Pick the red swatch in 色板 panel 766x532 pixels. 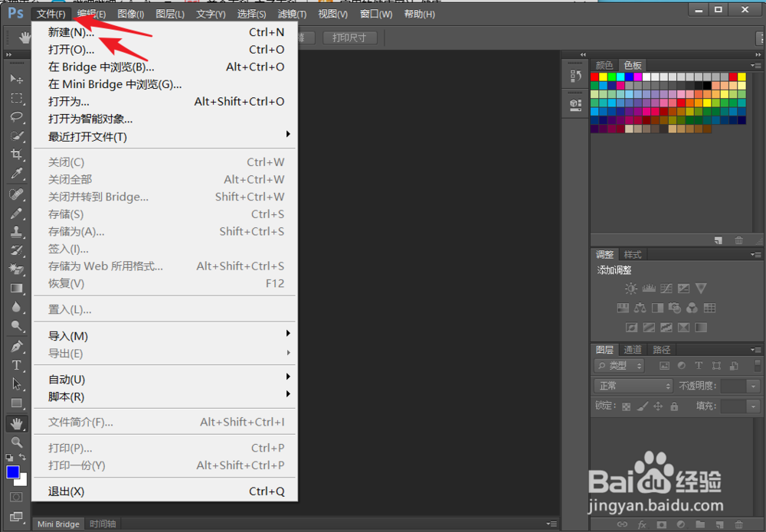click(x=594, y=77)
